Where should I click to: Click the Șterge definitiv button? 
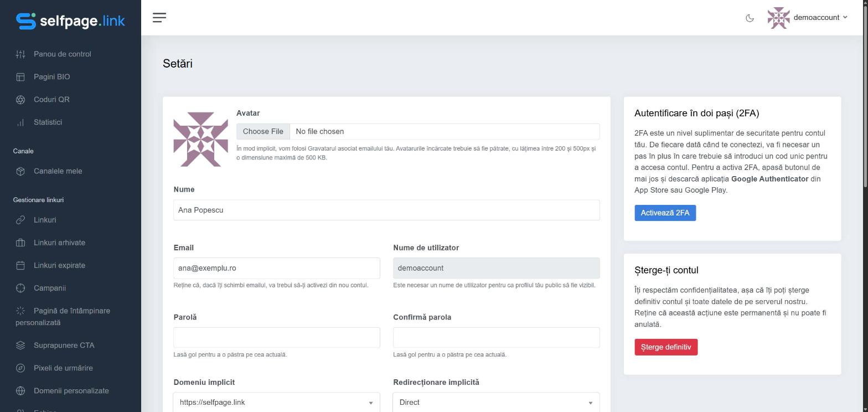666,347
